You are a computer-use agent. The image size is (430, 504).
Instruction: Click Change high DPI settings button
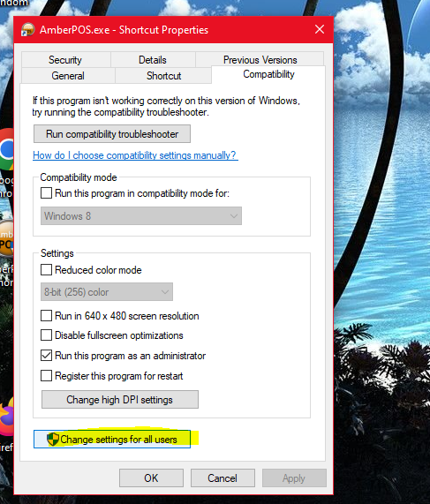[120, 400]
